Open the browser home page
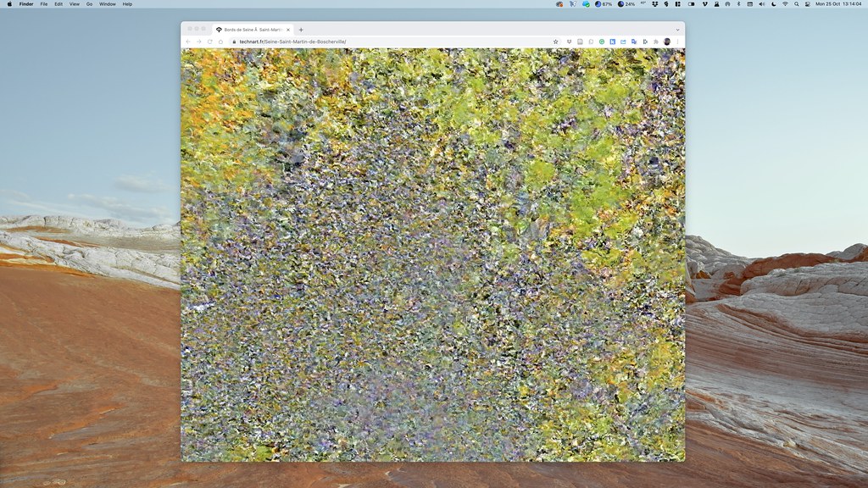868x488 pixels. click(x=220, y=42)
